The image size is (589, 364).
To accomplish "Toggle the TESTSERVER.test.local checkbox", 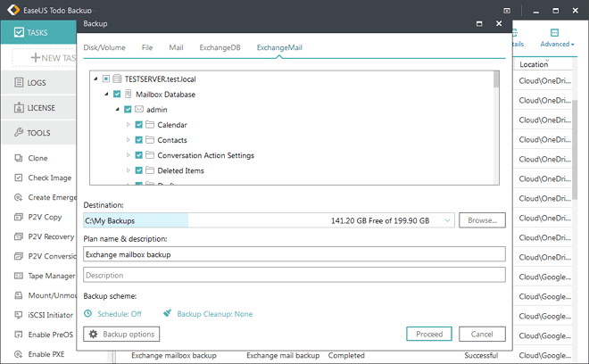I will click(x=106, y=79).
